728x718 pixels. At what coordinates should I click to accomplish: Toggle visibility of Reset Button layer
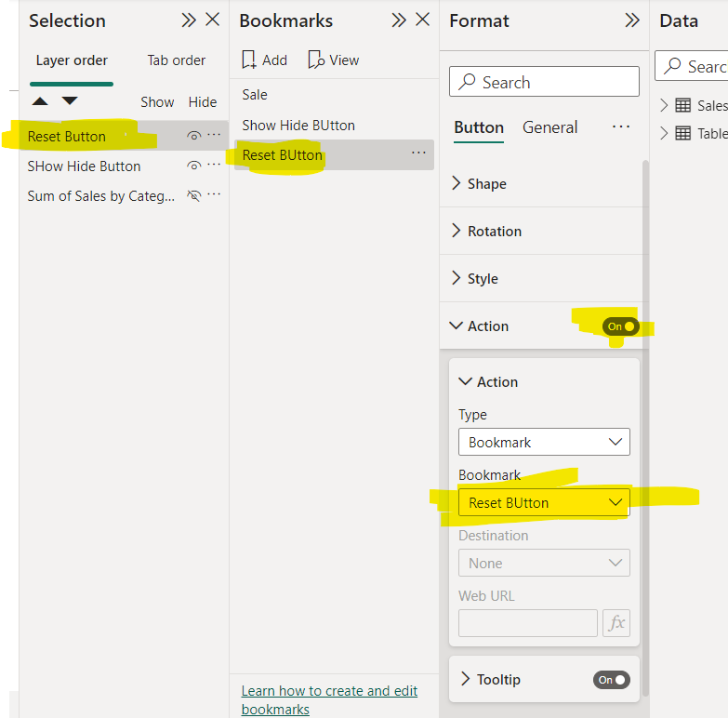tap(194, 136)
